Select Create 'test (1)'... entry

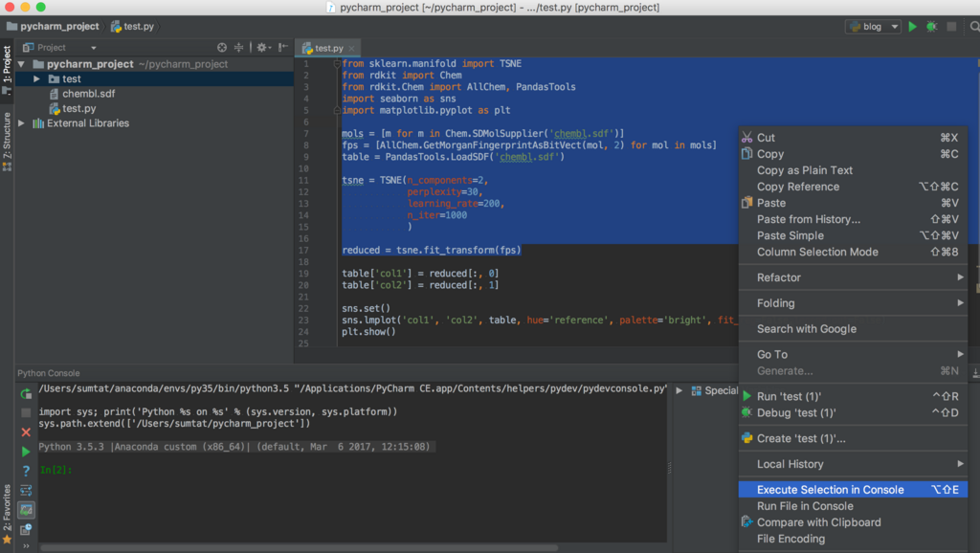click(x=853, y=438)
